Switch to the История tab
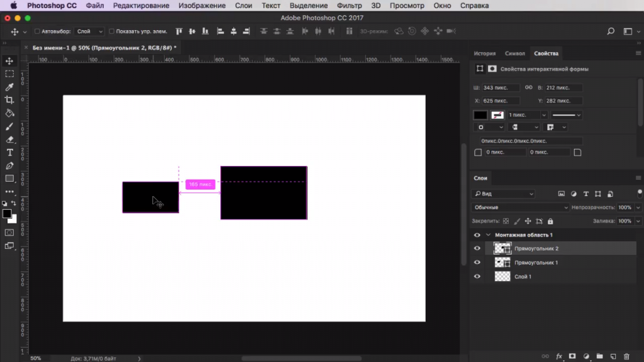The width and height of the screenshot is (644, 362). tap(485, 53)
